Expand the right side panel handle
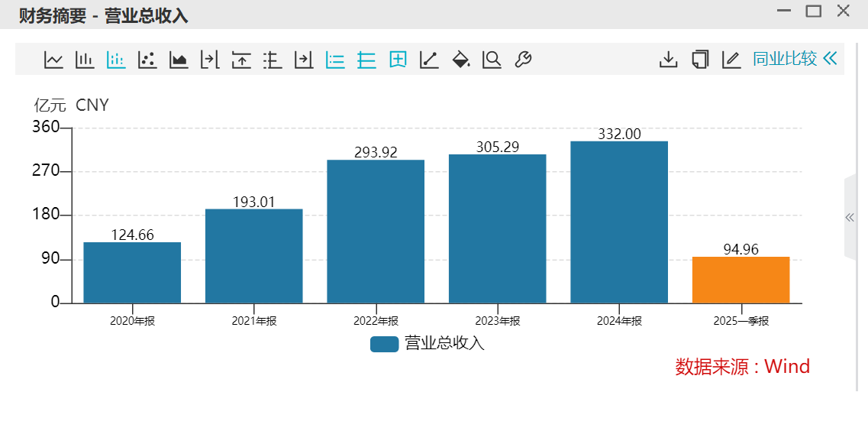The height and width of the screenshot is (431, 868). coord(850,217)
